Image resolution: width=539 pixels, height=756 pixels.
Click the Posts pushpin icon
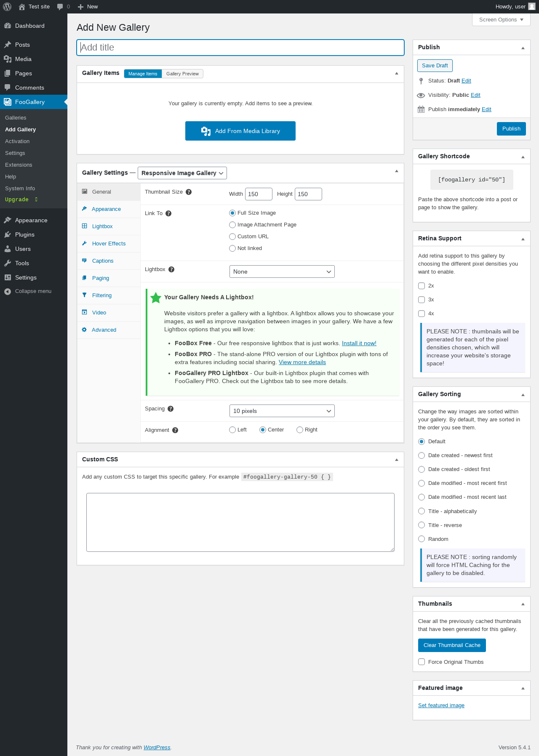pos(8,45)
